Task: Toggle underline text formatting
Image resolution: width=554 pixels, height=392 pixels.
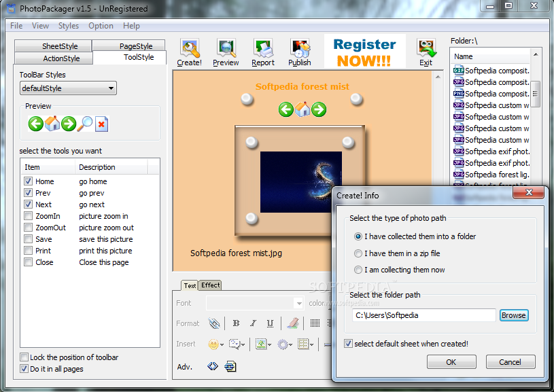Action: (x=271, y=323)
